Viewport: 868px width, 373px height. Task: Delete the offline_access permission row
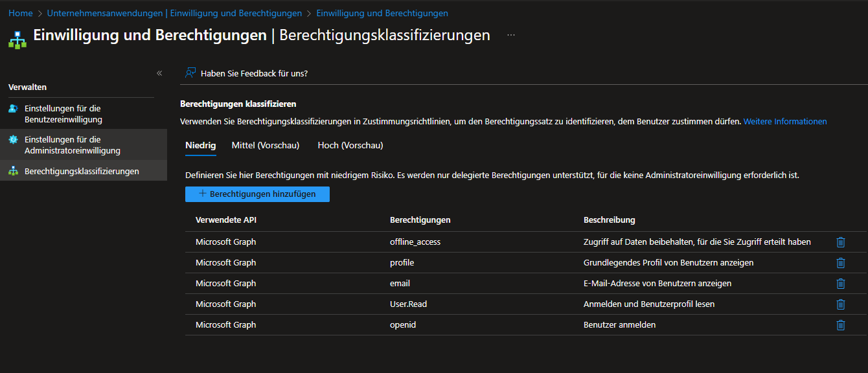(x=840, y=242)
